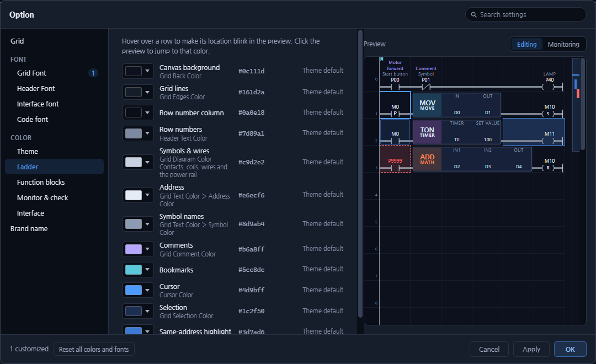Image resolution: width=596 pixels, height=364 pixels.
Task: Select Ladder color category
Action: [54, 167]
